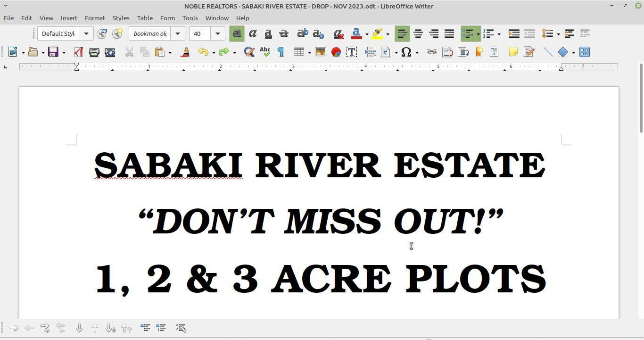Viewport: 644px width, 340px height.
Task: Insert a text box
Action: coord(352,52)
